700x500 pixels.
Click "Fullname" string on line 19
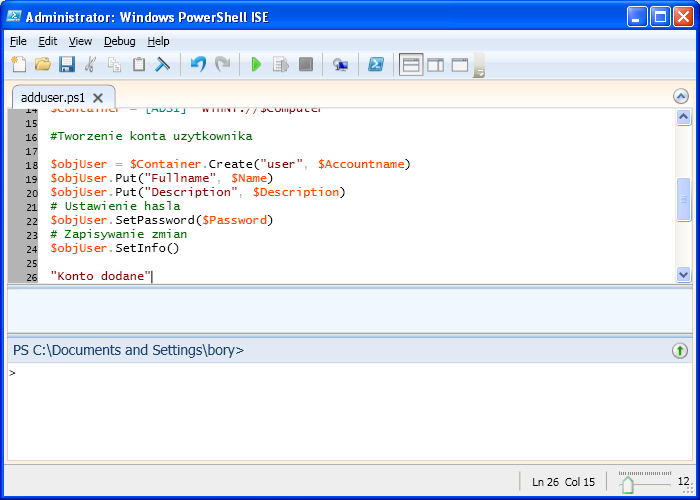[180, 178]
